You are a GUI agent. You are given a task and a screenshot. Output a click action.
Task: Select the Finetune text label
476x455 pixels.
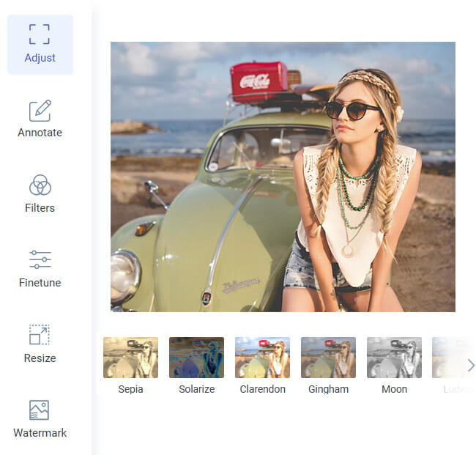click(40, 283)
